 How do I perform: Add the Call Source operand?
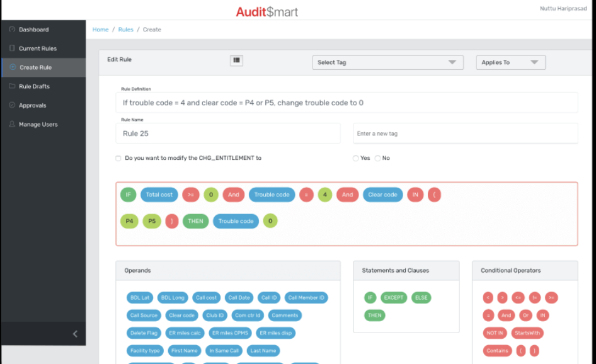tap(144, 315)
